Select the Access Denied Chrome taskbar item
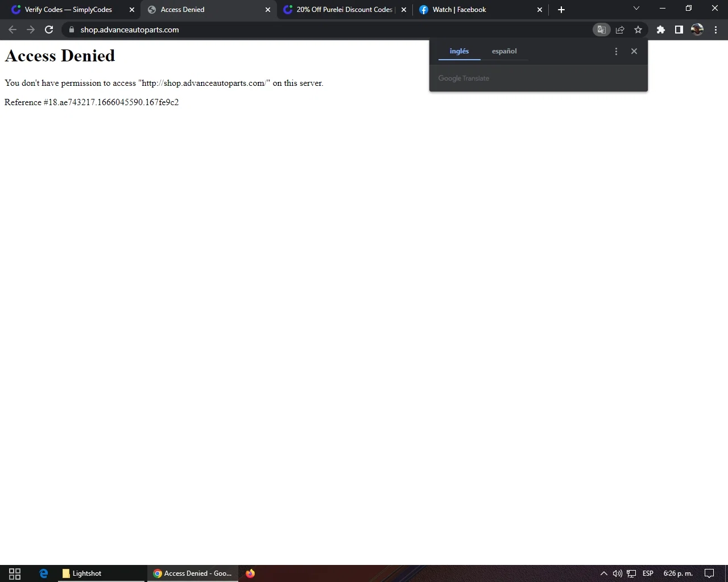 tap(192, 573)
